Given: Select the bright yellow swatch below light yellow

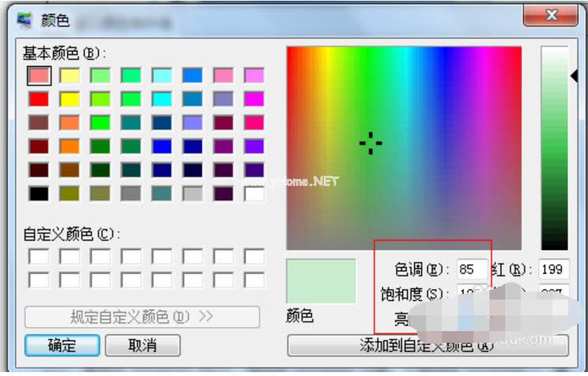Looking at the screenshot, I should pyautogui.click(x=69, y=99).
